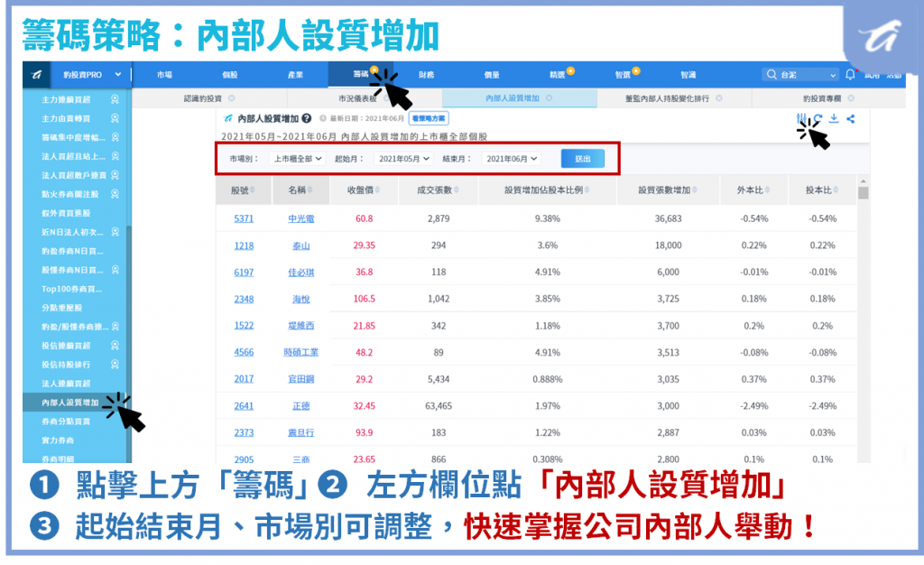Click the premium badge next to 主力由賣轉買
Image resolution: width=924 pixels, height=565 pixels.
[x=115, y=118]
